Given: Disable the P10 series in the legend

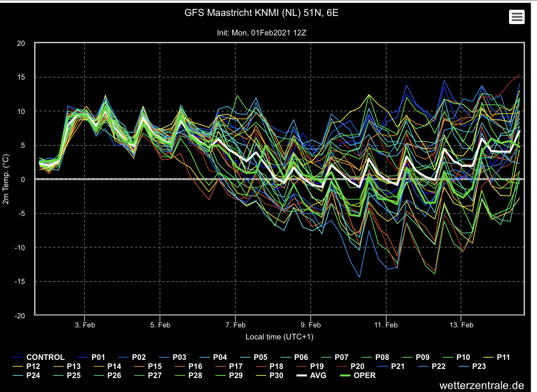Looking at the screenshot, I should pos(456,357).
